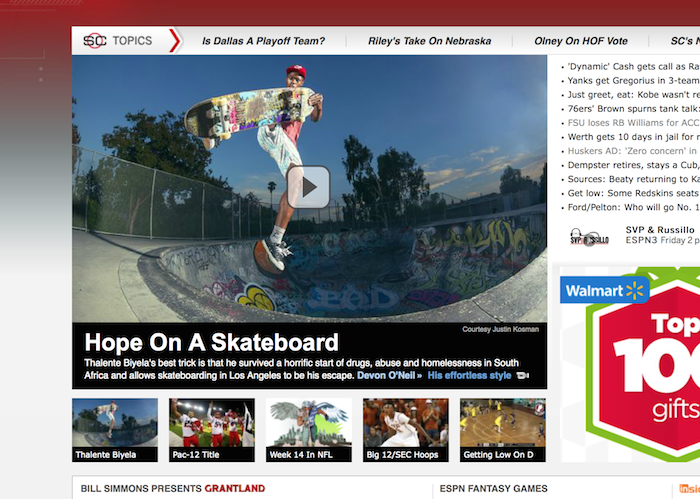700x499 pixels.
Task: Select the Thalente Biyela thumbnail
Action: [x=115, y=430]
